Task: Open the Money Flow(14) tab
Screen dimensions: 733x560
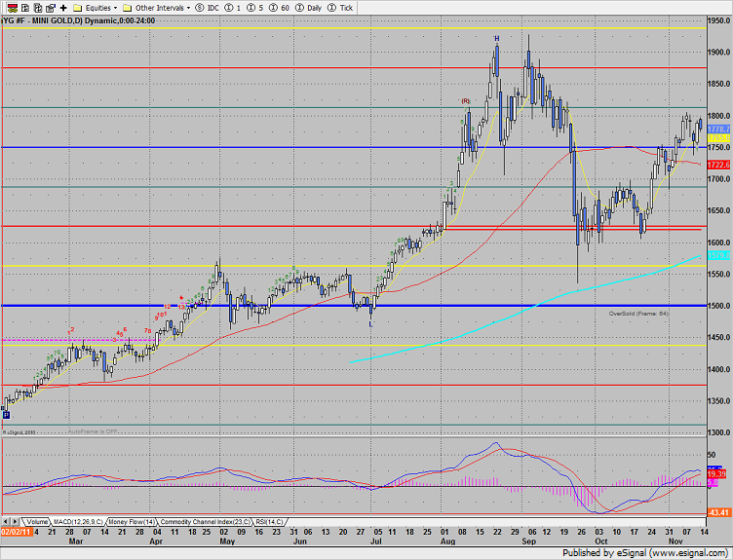Action: click(x=132, y=522)
